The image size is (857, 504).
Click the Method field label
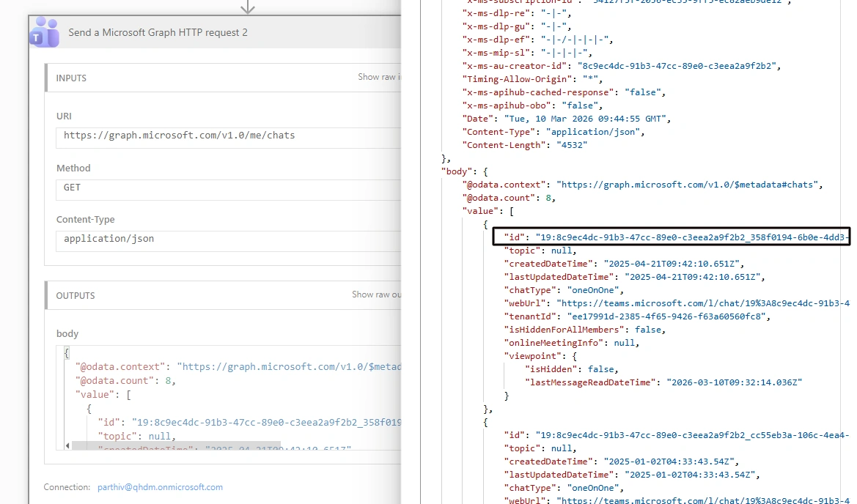tap(73, 168)
